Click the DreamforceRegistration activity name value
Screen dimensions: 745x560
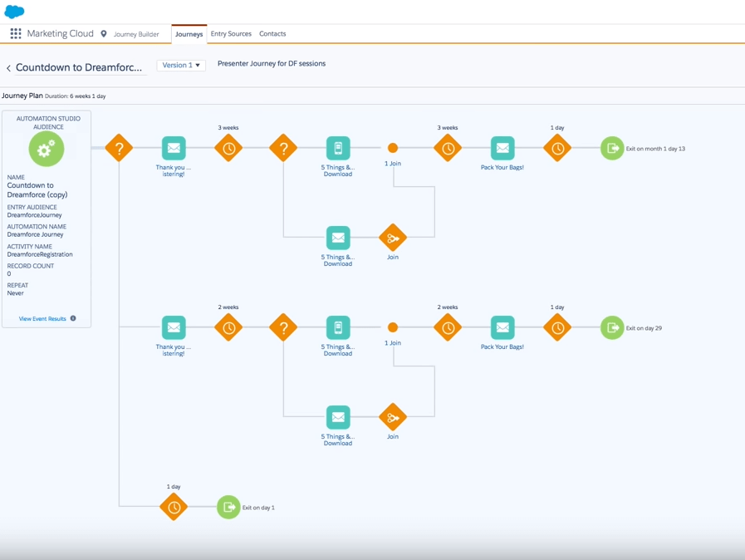pyautogui.click(x=40, y=254)
